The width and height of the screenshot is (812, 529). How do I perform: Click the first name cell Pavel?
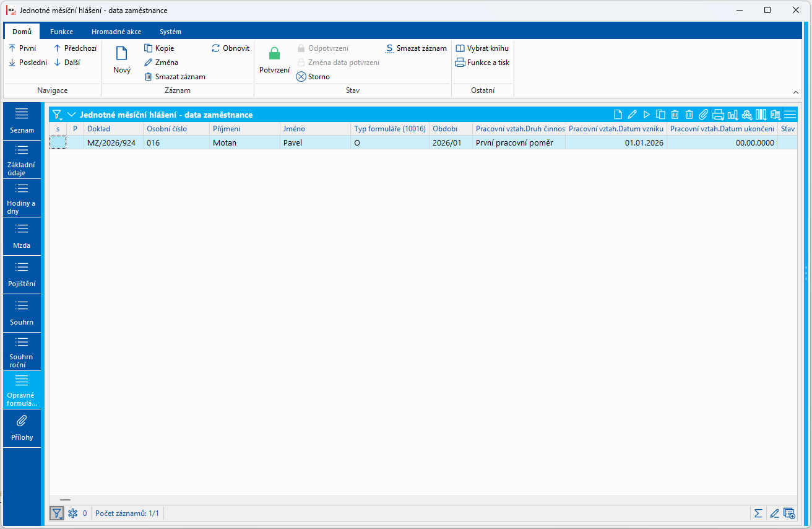[x=315, y=142]
